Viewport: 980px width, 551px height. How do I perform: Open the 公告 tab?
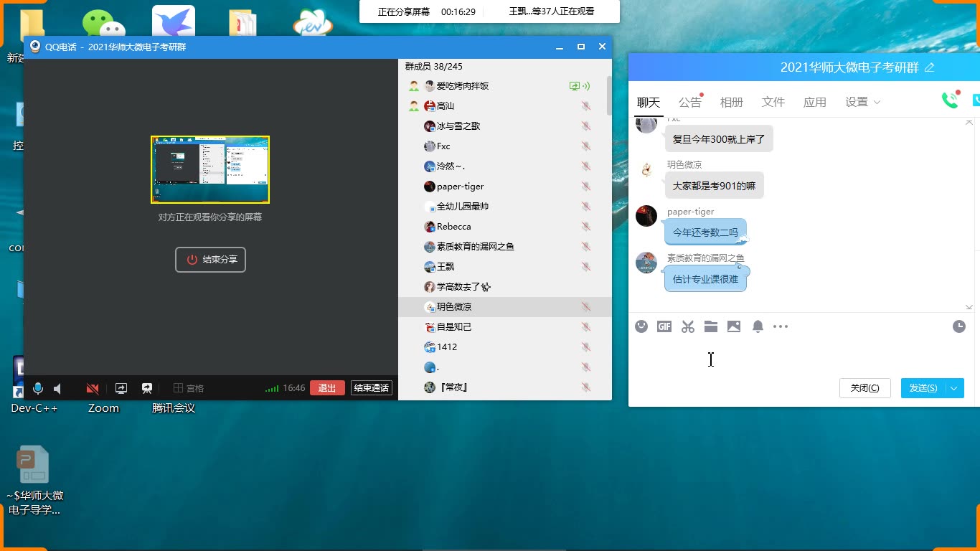[690, 102]
